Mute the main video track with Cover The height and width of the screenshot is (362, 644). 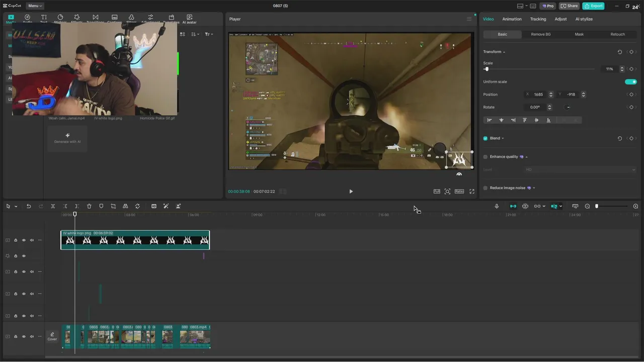[x=32, y=336]
